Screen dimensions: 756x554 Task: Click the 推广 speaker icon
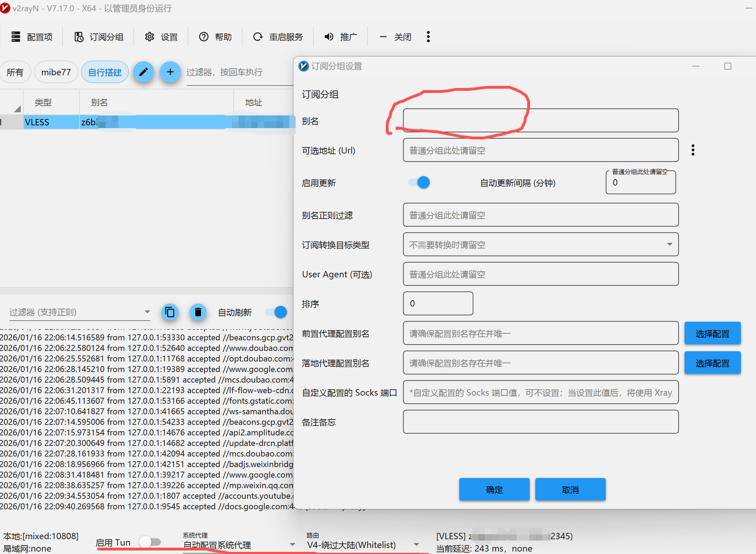pos(329,37)
